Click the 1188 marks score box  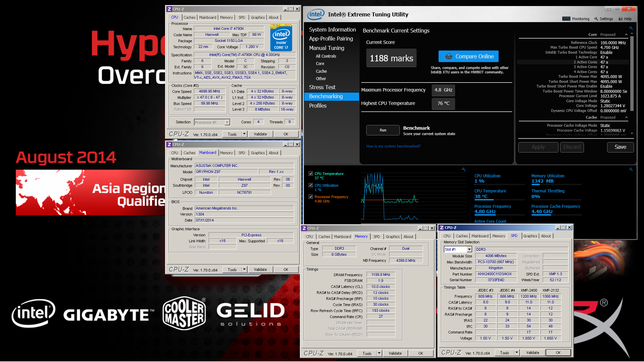click(391, 58)
